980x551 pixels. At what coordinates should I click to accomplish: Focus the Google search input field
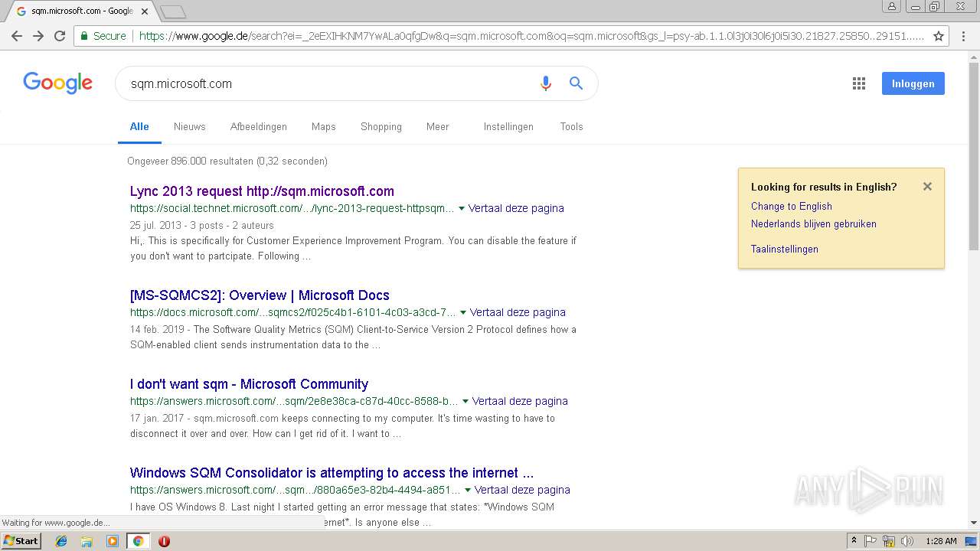pos(329,83)
